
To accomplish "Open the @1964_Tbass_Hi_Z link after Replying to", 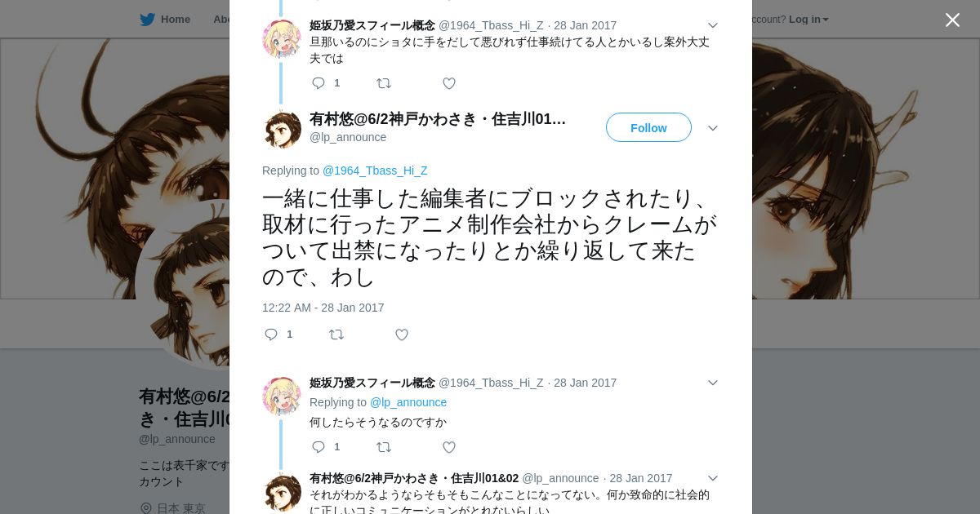I will pyautogui.click(x=375, y=171).
